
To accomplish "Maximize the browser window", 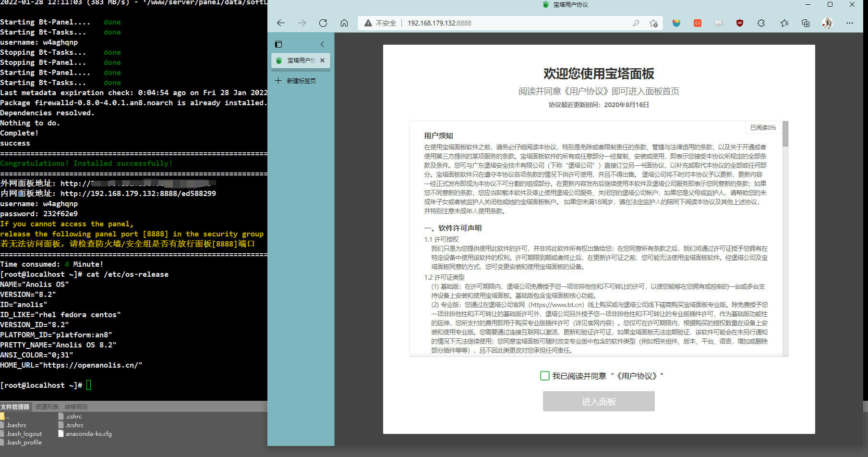I will point(830,4).
